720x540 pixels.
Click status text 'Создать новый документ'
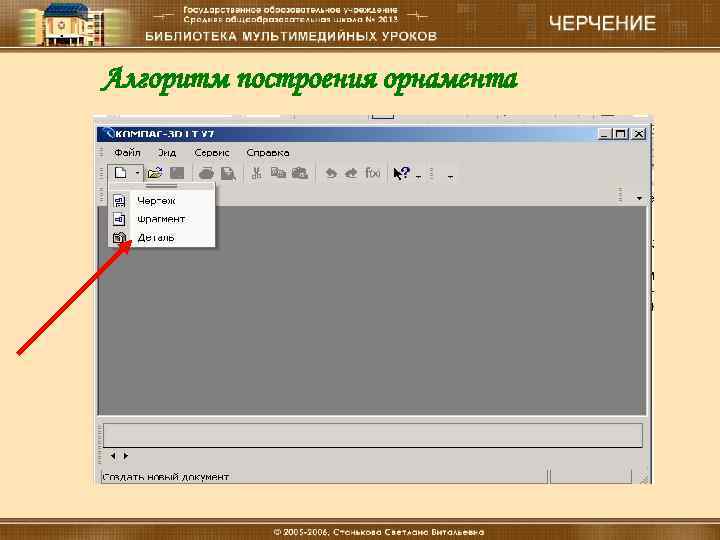(166, 477)
